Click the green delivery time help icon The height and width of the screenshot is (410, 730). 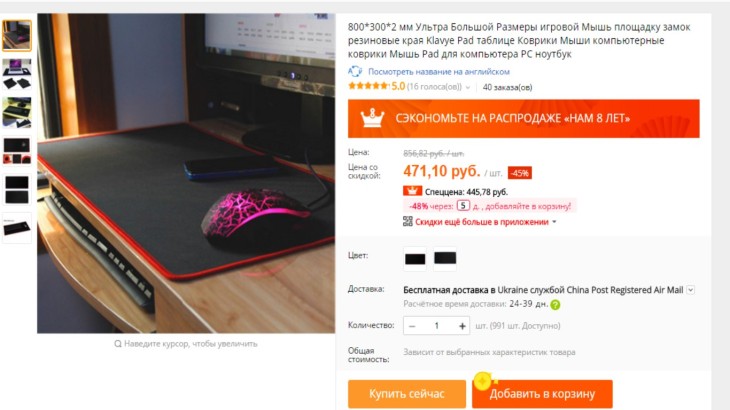coord(555,305)
